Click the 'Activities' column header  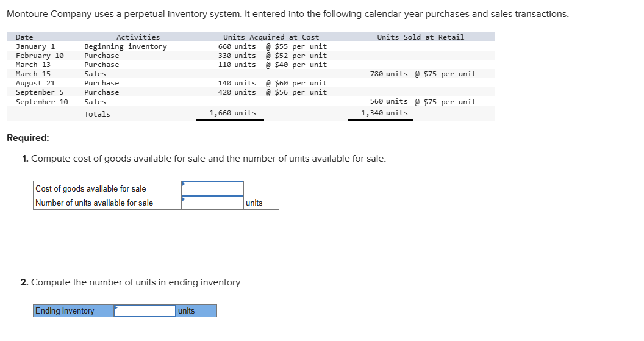(x=138, y=37)
